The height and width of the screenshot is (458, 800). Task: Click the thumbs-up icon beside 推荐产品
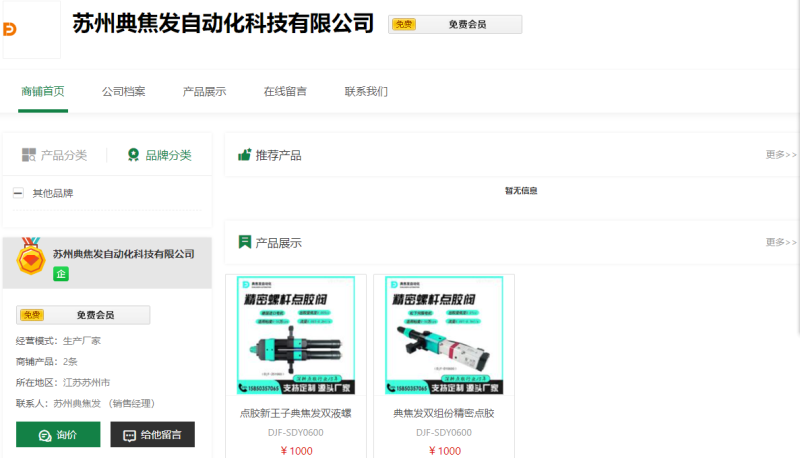coord(244,155)
